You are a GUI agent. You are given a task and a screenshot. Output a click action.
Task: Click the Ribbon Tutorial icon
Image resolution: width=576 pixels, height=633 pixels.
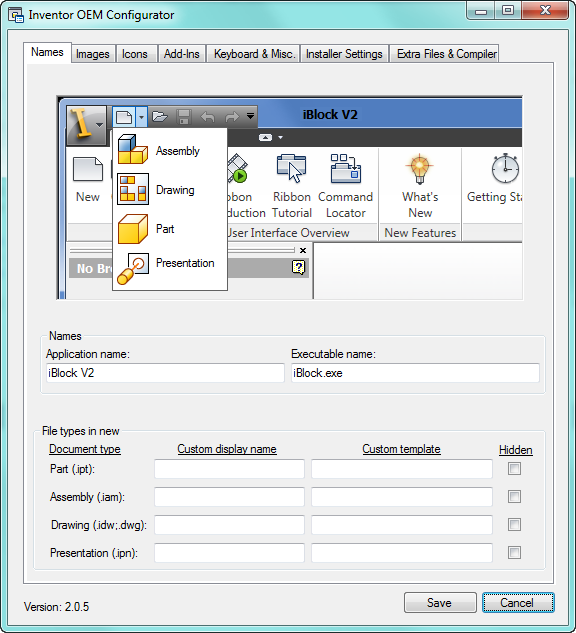[291, 168]
